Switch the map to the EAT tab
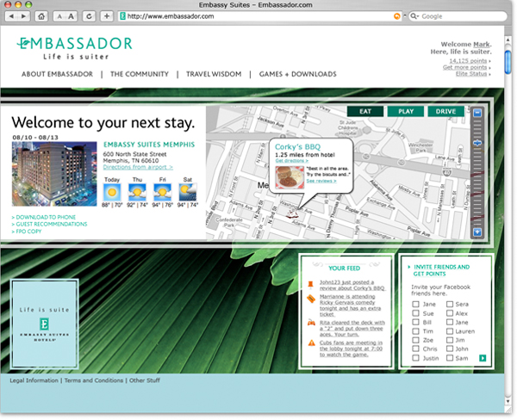The height and width of the screenshot is (420, 517). 365,111
